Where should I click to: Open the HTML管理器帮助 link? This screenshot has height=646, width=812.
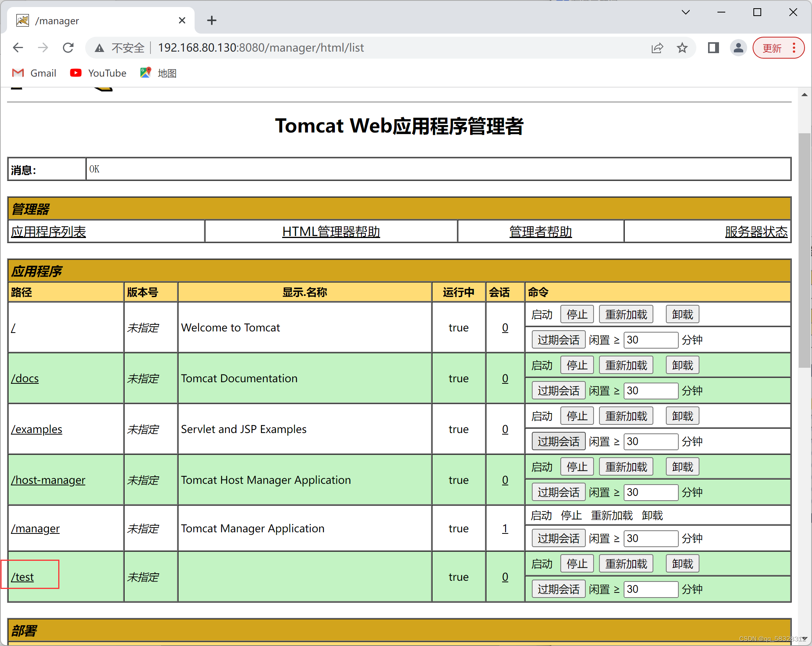pyautogui.click(x=331, y=232)
